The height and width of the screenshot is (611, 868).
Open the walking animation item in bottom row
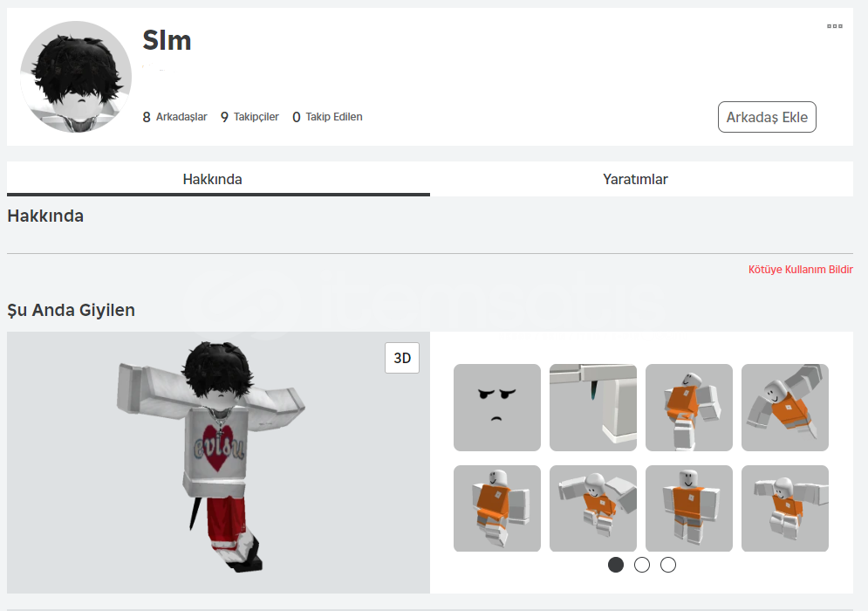(497, 509)
